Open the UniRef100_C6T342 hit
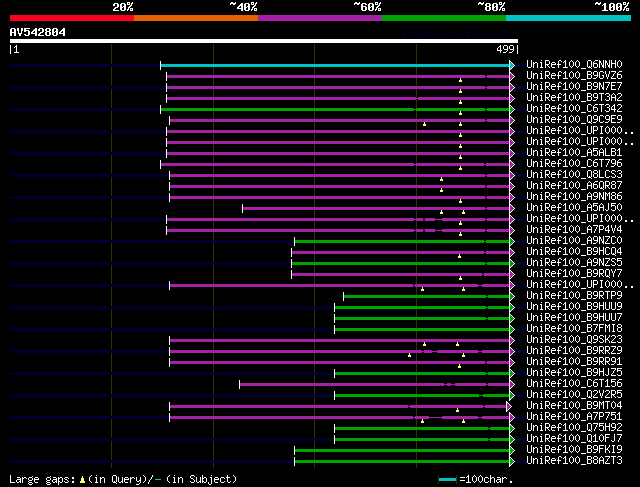This screenshot has height=487, width=640. (x=573, y=109)
